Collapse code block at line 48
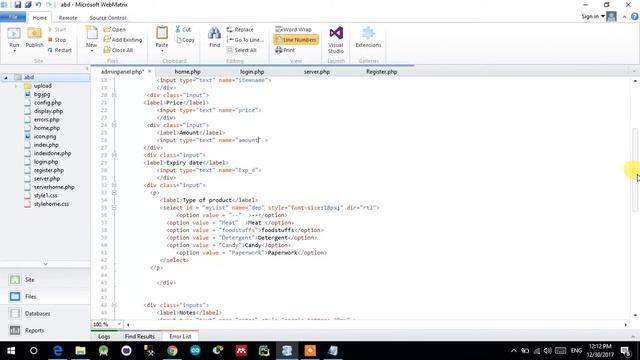 (x=114, y=305)
